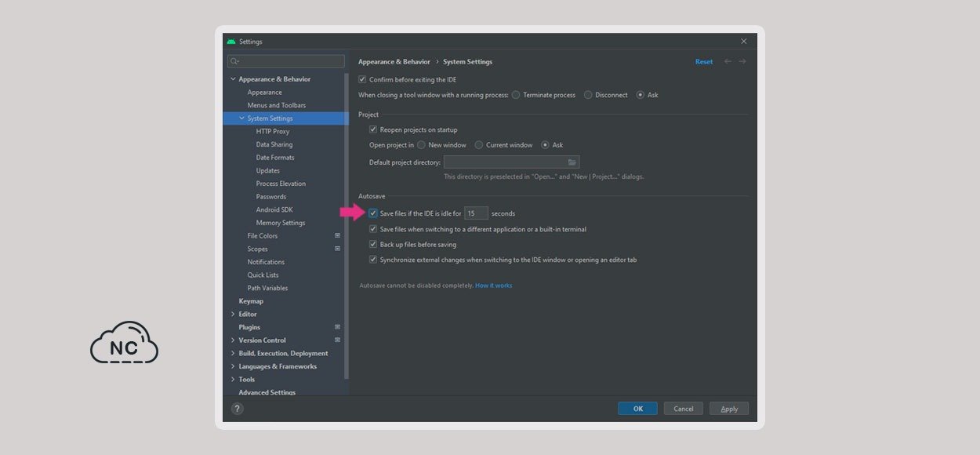Toggle Save files if IDE is idle

pyautogui.click(x=373, y=213)
